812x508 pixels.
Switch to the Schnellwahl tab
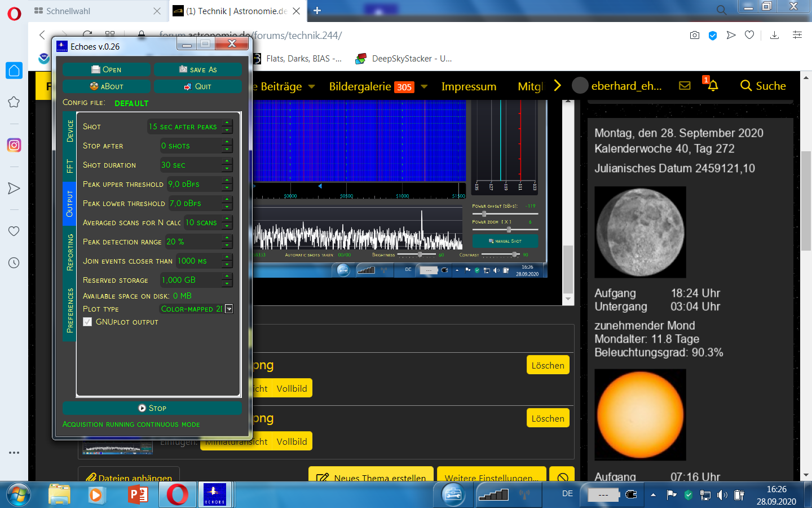pyautogui.click(x=96, y=11)
